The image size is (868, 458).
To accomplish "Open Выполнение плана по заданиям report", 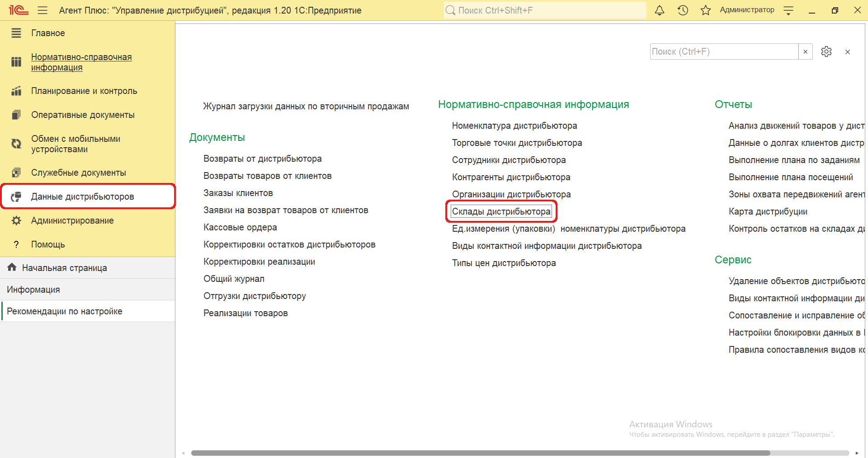I will tap(794, 160).
